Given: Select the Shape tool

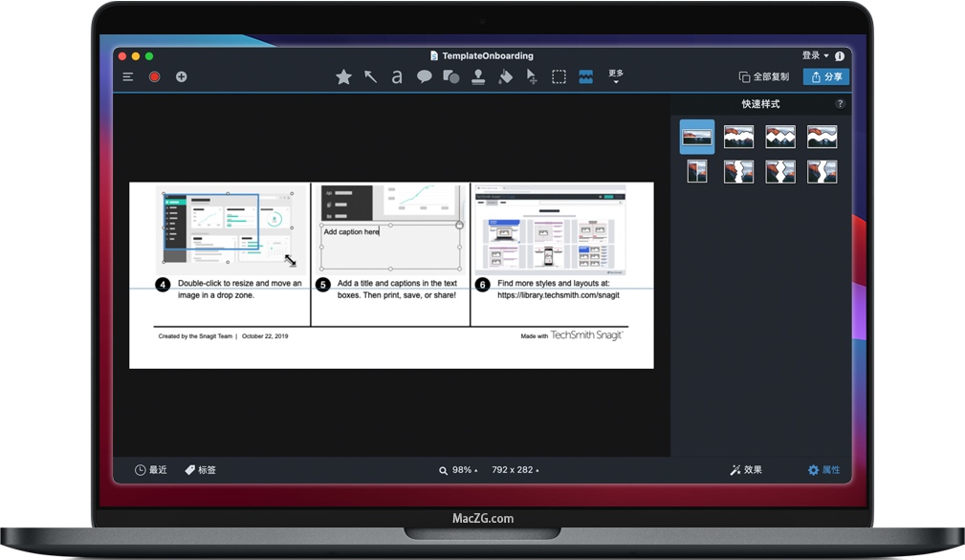Looking at the screenshot, I should click(x=450, y=76).
